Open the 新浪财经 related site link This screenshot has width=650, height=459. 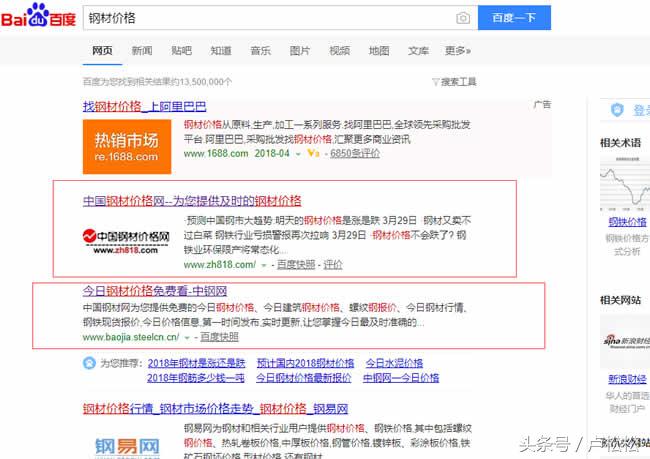(627, 379)
